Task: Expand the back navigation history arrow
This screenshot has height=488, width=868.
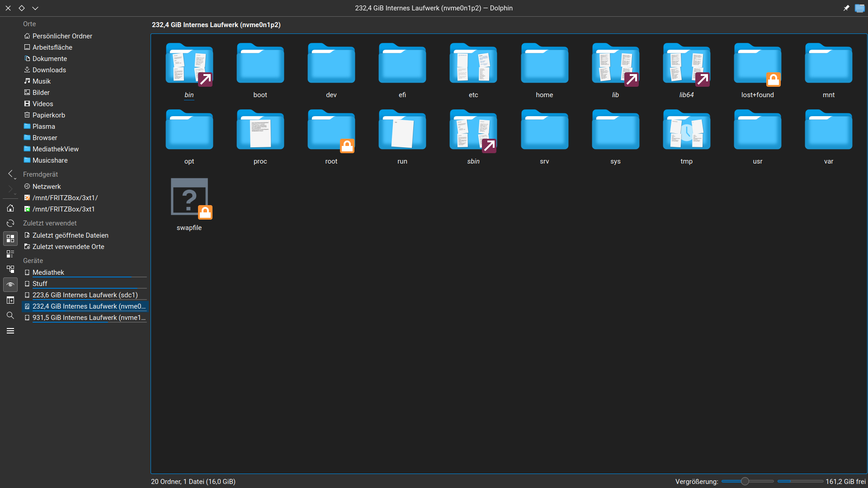Action: (x=15, y=178)
